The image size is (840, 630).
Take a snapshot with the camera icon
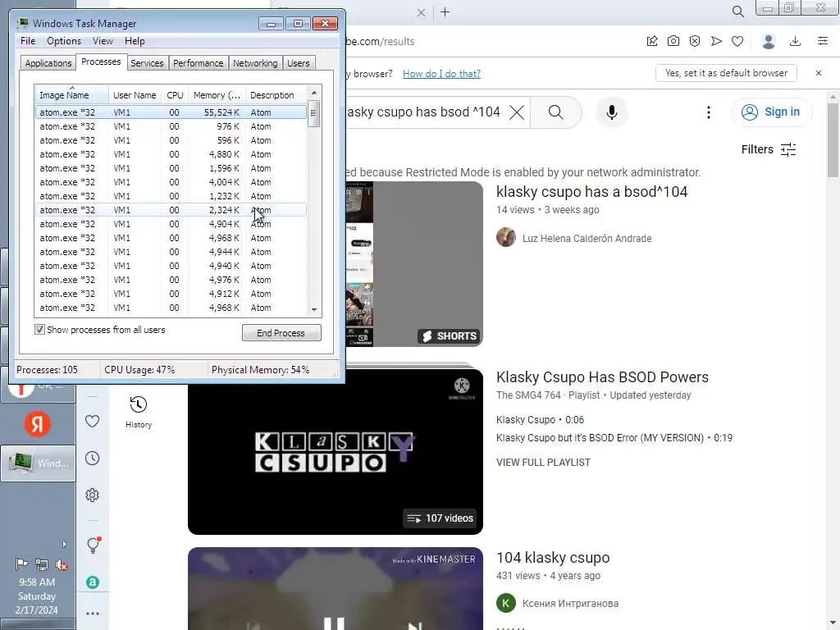tap(673, 41)
